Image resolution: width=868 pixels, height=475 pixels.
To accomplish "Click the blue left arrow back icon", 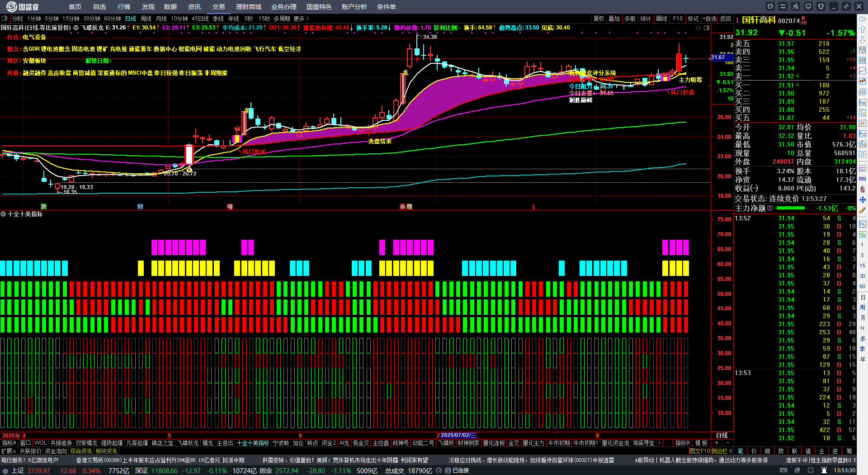I will point(863,19).
